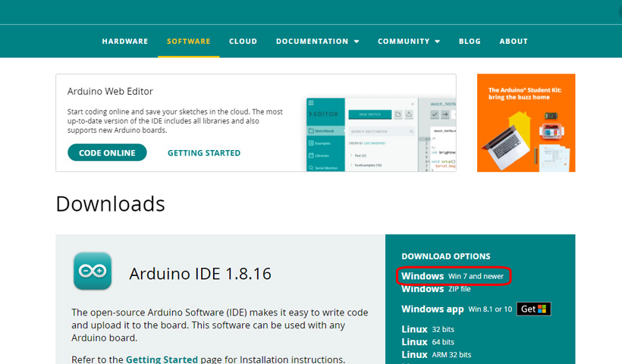Click the Arduino IDE 1.8.16 heading
622x364 pixels.
pos(200,274)
